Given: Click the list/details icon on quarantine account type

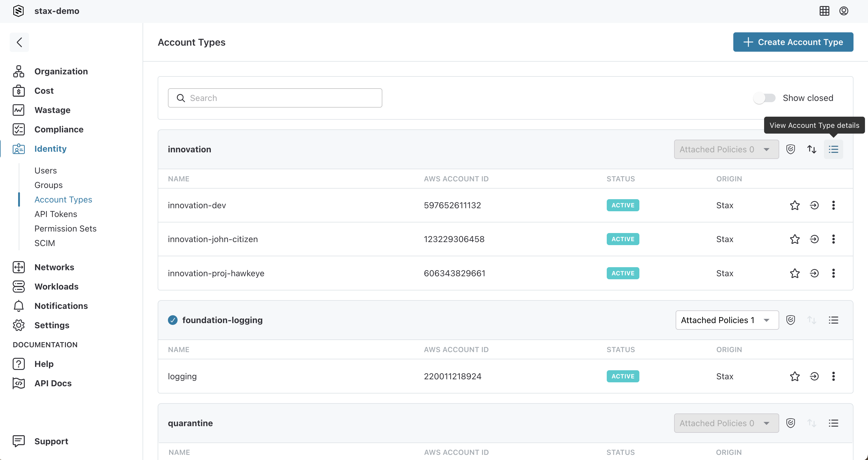Looking at the screenshot, I should 834,423.
